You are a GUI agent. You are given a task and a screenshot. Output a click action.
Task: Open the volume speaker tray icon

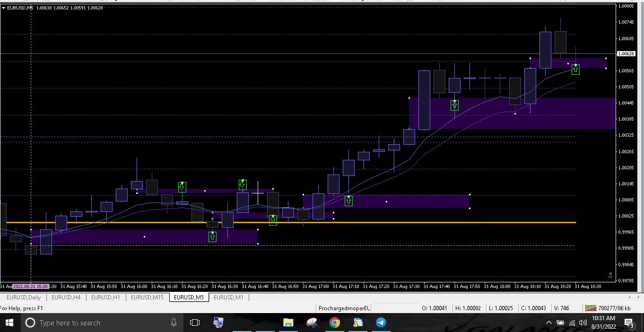point(583,323)
